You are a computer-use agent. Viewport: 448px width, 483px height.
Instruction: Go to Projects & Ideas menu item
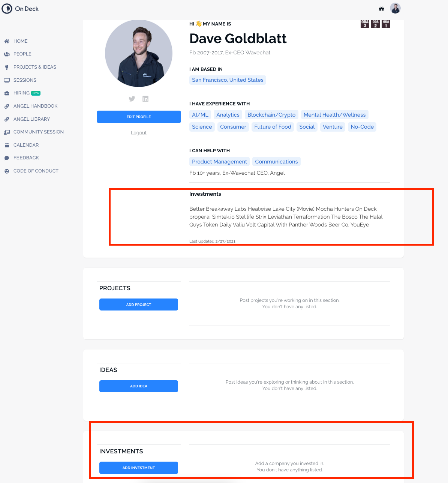point(35,67)
